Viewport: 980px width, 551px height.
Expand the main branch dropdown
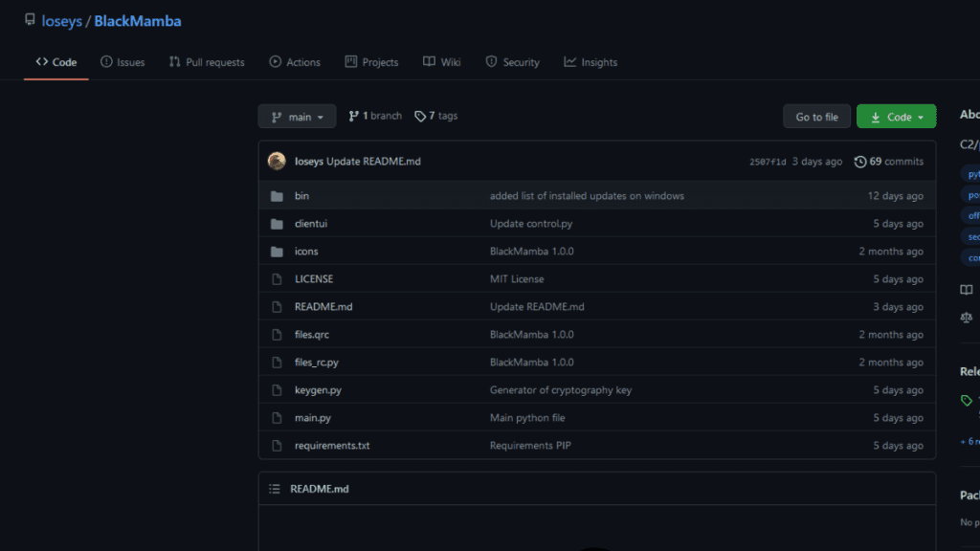pos(297,117)
